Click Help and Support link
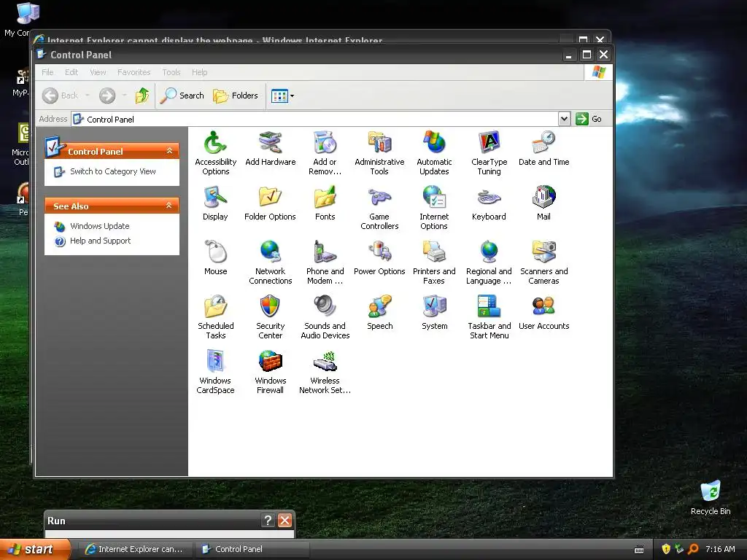747x560 pixels. point(100,241)
